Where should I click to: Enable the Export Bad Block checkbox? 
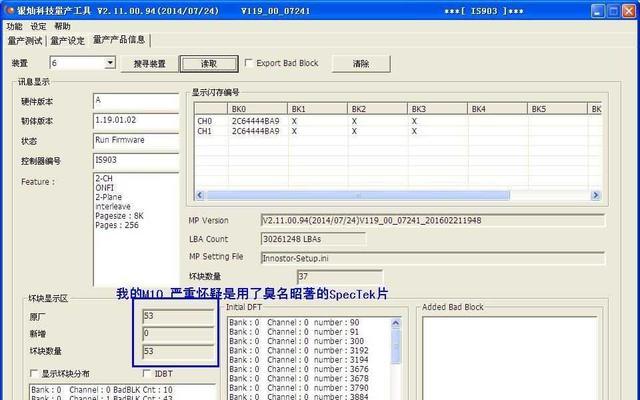tap(248, 63)
